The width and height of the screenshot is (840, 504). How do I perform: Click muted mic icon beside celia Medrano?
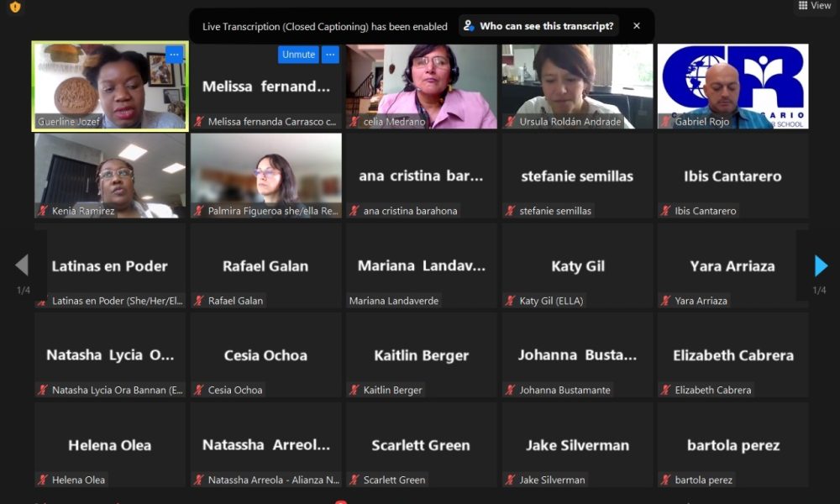coord(354,122)
